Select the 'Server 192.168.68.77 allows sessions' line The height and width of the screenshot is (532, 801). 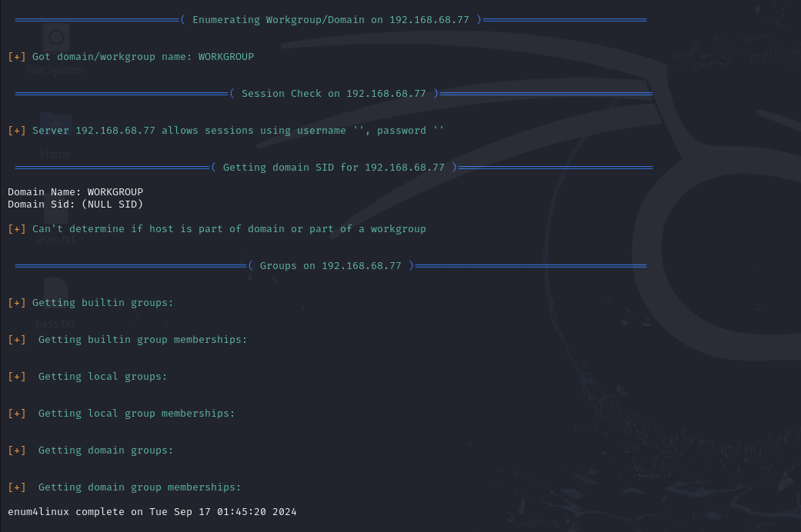click(225, 131)
